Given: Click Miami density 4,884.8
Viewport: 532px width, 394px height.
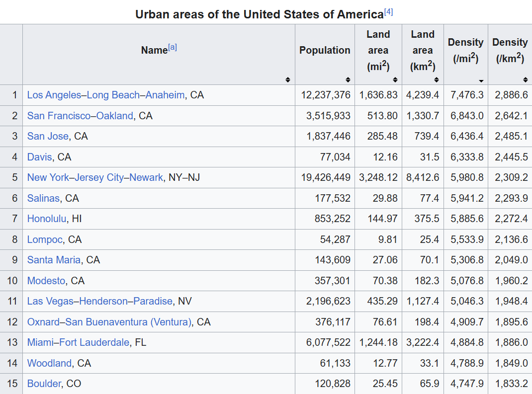Looking at the screenshot, I should pos(467,342).
